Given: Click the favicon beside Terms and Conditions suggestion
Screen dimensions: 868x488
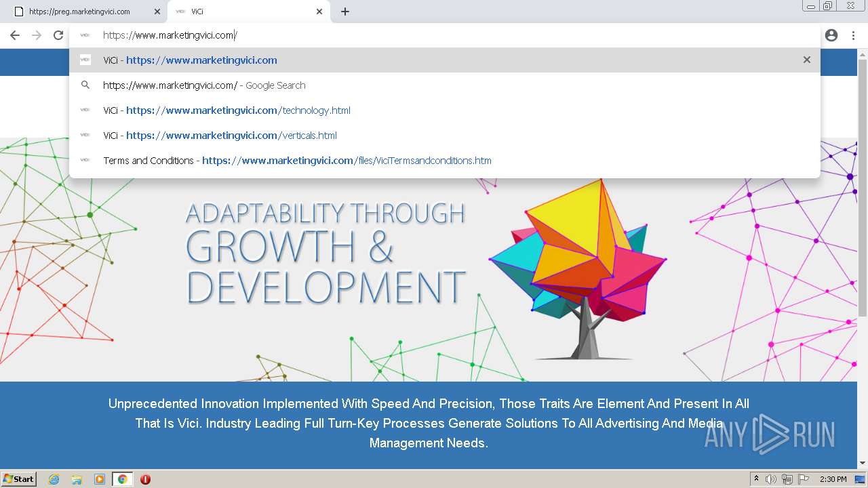Looking at the screenshot, I should click(x=85, y=160).
